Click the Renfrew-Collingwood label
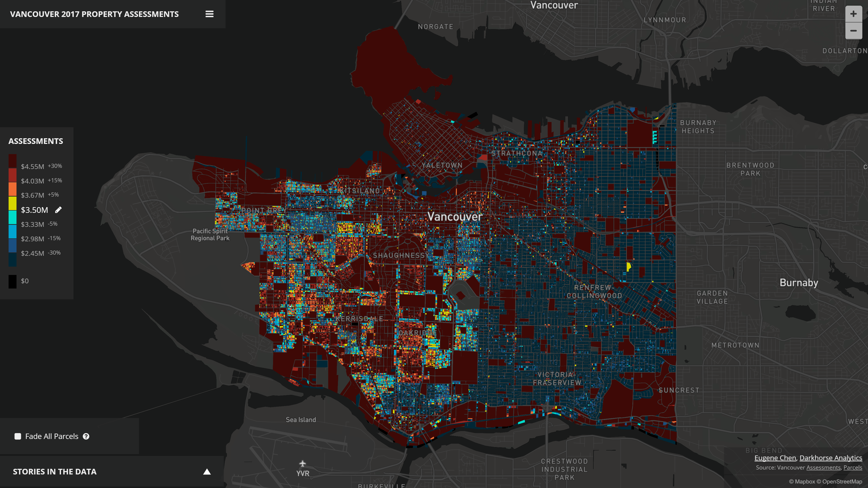 click(594, 292)
